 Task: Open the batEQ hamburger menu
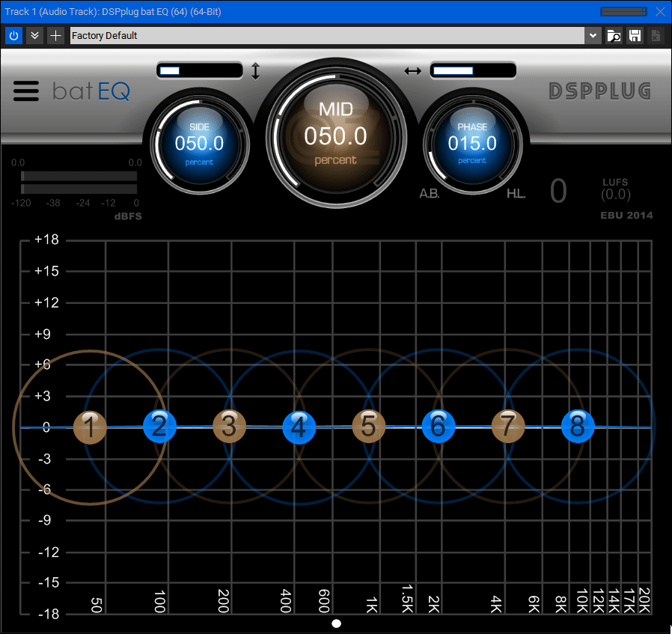tap(25, 91)
